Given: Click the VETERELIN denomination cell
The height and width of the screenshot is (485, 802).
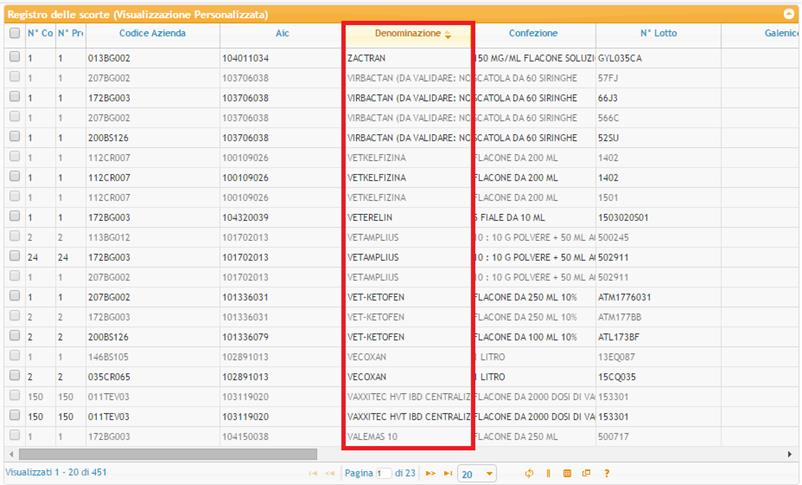Looking at the screenshot, I should [x=370, y=217].
